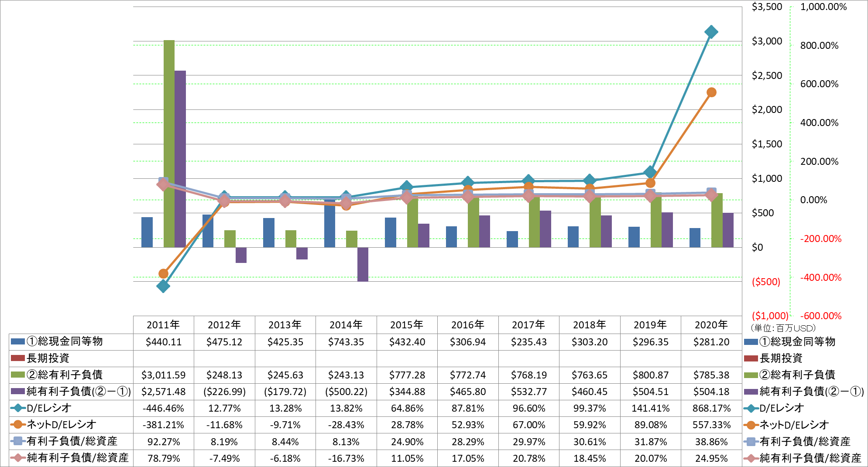Select the 2020 D/Eレシオ data point diamond
Image resolution: width=868 pixels, height=467 pixels.
711,32
